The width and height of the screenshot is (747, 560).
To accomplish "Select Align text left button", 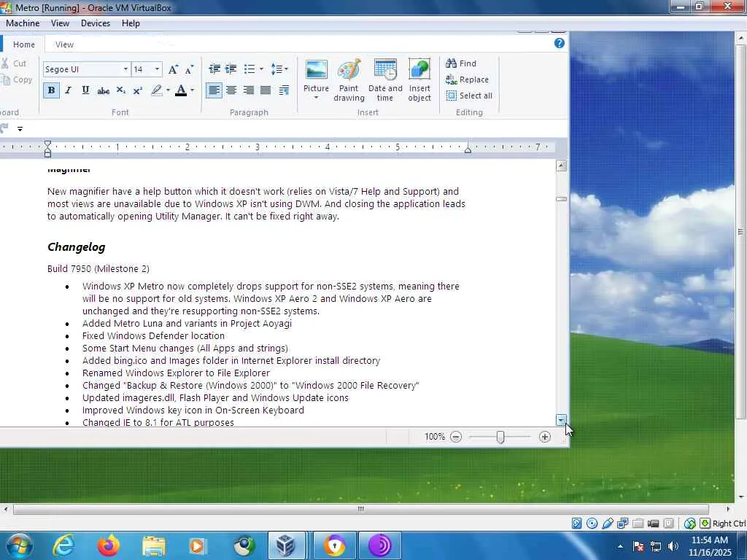I will pos(214,90).
